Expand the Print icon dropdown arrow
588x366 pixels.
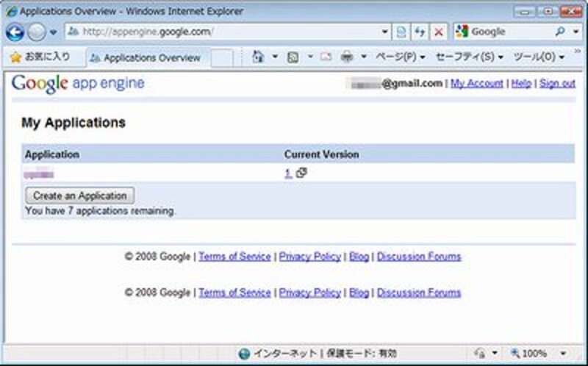[363, 57]
